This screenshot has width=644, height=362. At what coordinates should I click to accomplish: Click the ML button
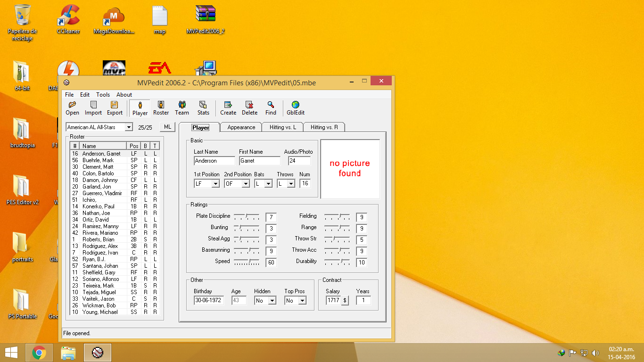[167, 127]
